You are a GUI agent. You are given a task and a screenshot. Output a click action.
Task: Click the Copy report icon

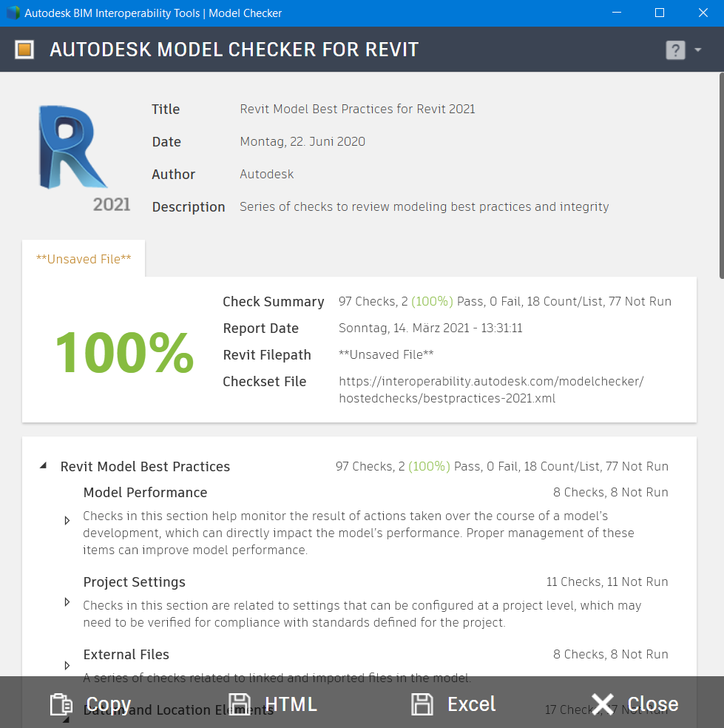[x=62, y=704]
